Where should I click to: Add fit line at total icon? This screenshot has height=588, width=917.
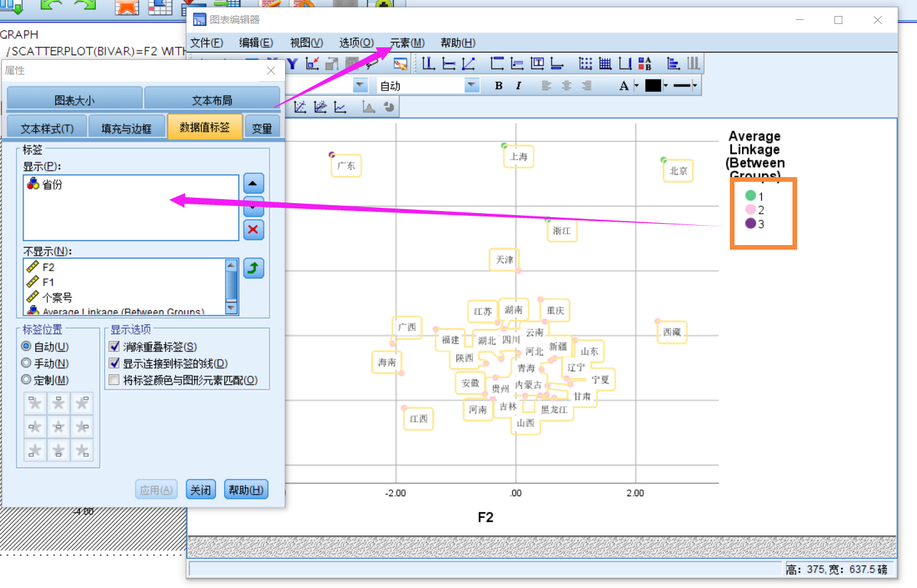[x=300, y=107]
